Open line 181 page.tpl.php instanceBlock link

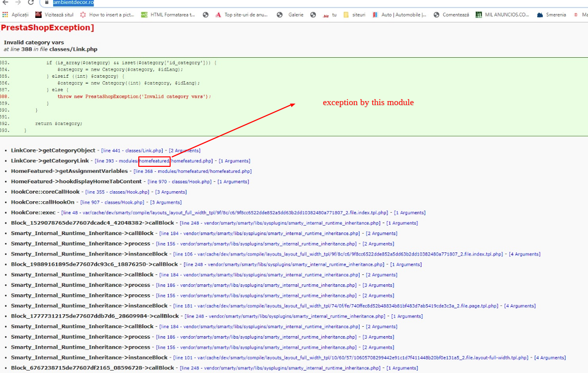tap(336, 306)
